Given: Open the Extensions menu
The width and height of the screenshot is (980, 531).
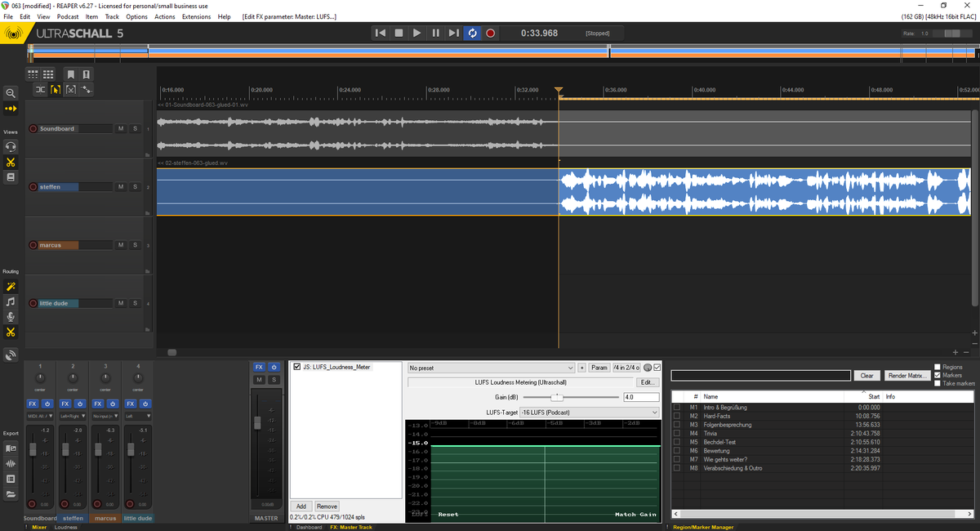Looking at the screenshot, I should coord(196,16).
